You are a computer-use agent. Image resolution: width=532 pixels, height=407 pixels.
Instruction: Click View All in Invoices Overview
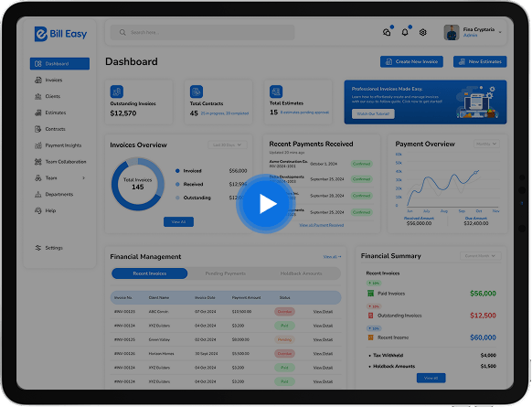pos(178,222)
